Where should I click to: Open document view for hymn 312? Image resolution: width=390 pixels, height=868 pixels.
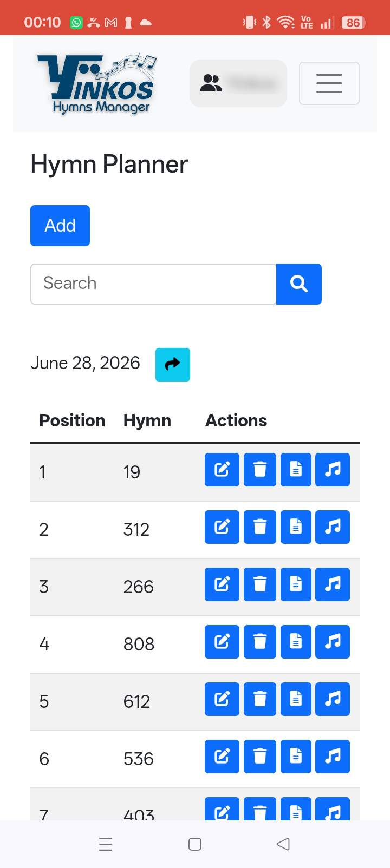coord(296,527)
